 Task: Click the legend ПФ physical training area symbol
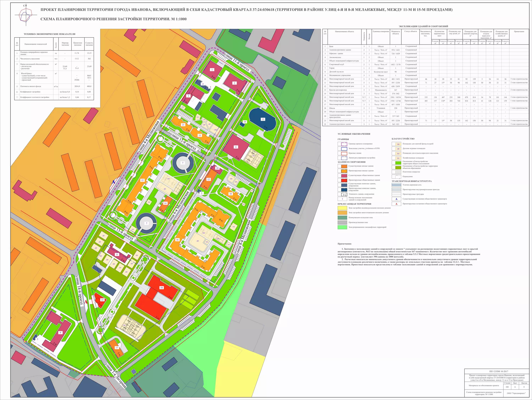tap(396, 144)
